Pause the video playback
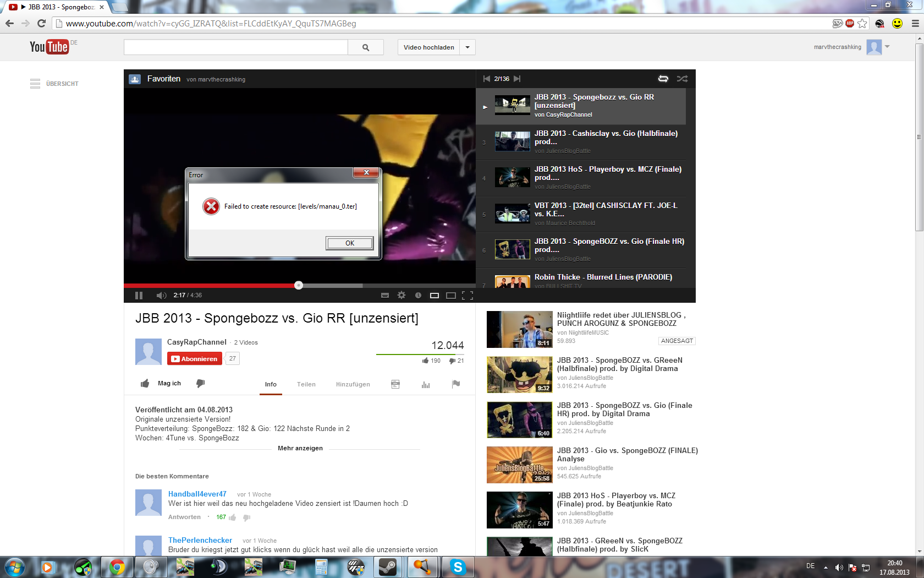 point(139,296)
